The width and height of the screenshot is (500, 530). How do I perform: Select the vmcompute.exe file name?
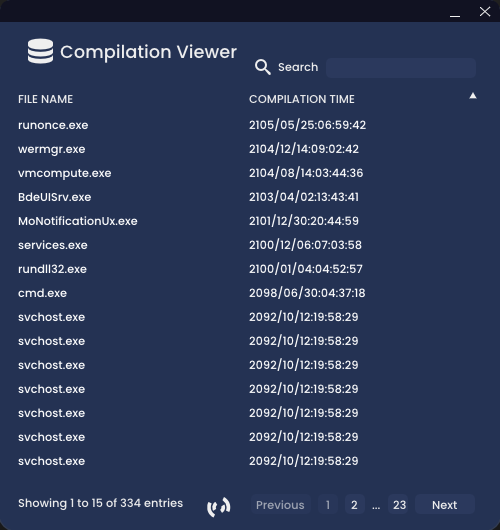coord(65,173)
